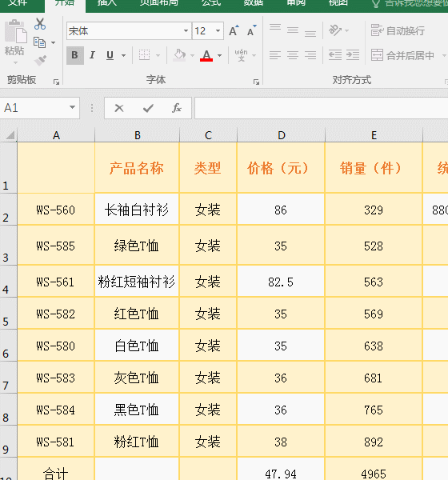Open the font name 宋体 dropdown
Screen dimensions: 448x480
[x=186, y=30]
